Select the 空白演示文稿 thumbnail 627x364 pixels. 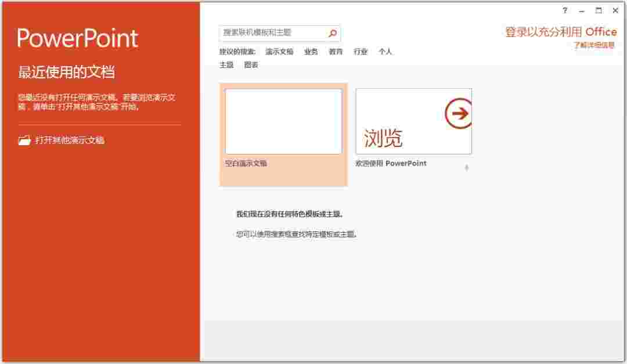[283, 121]
